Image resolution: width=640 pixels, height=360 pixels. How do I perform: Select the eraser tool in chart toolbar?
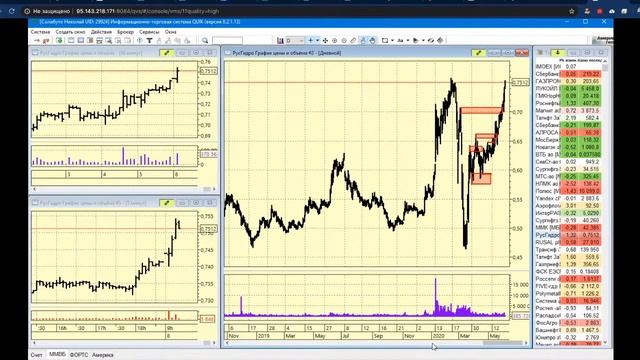353,40
